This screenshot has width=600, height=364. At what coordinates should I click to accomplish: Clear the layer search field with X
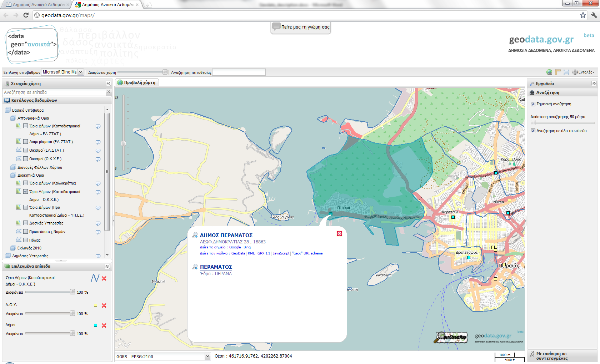pyautogui.click(x=109, y=92)
